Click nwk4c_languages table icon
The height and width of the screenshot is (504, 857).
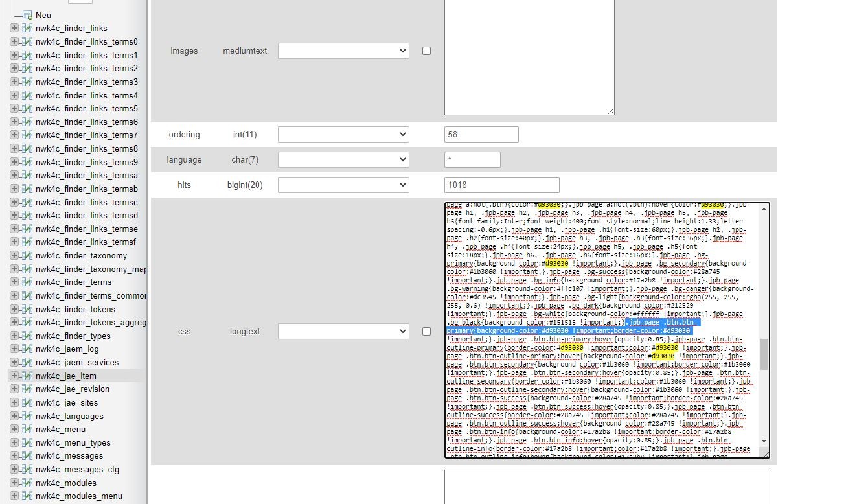tap(27, 416)
